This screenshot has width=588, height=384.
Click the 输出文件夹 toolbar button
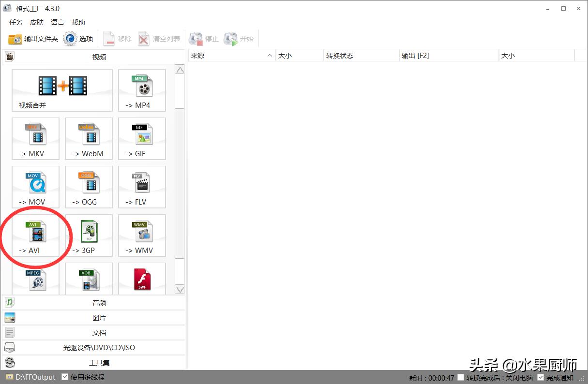pyautogui.click(x=33, y=39)
